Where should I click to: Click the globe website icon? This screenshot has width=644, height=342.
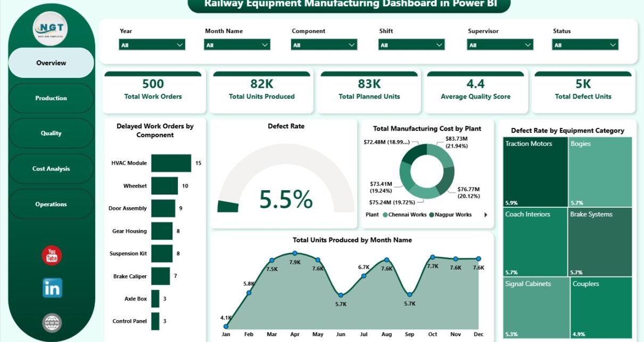tap(52, 322)
